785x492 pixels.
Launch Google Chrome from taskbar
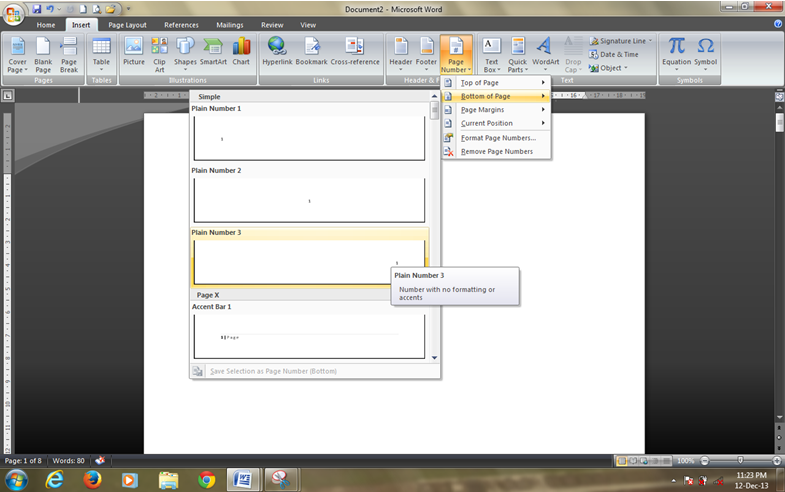pos(206,480)
